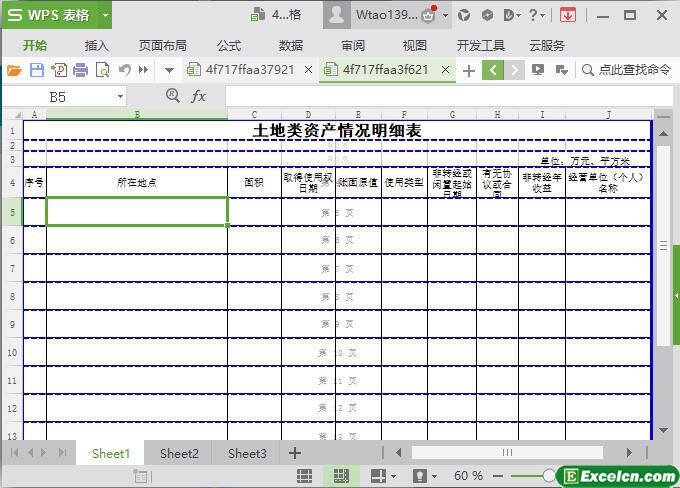Click the export to PDF icon
This screenshot has width=680, height=488.
[59, 70]
